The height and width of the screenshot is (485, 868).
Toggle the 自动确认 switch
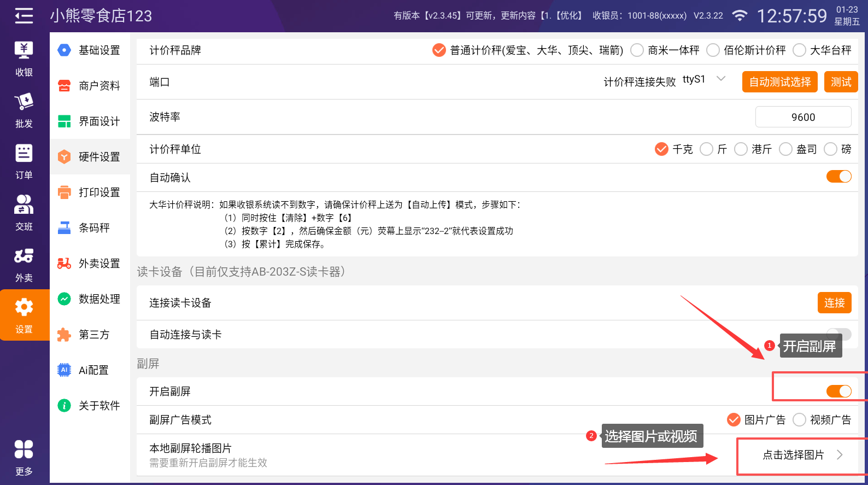pyautogui.click(x=838, y=177)
